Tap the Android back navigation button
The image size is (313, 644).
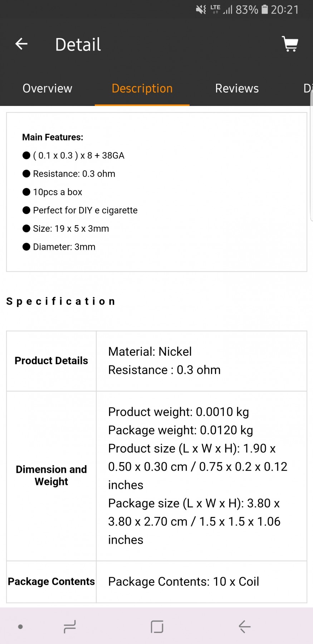245,626
